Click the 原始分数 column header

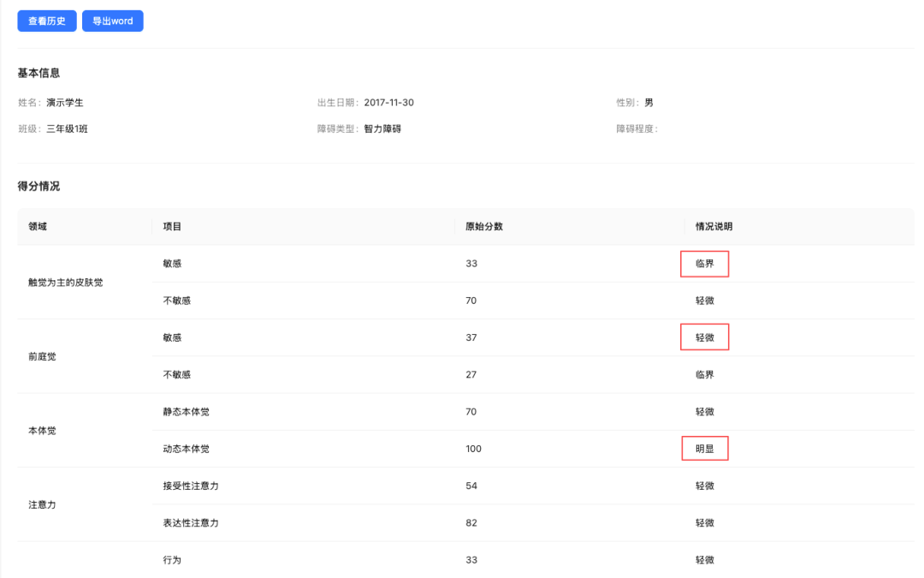click(483, 226)
